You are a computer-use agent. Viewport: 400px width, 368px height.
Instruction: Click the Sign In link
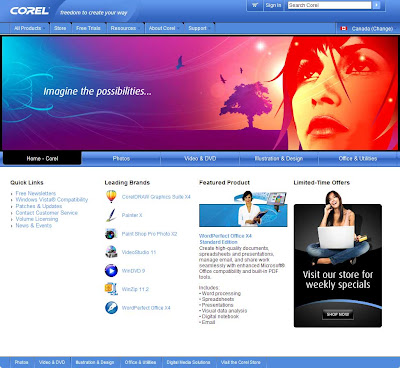(273, 5)
